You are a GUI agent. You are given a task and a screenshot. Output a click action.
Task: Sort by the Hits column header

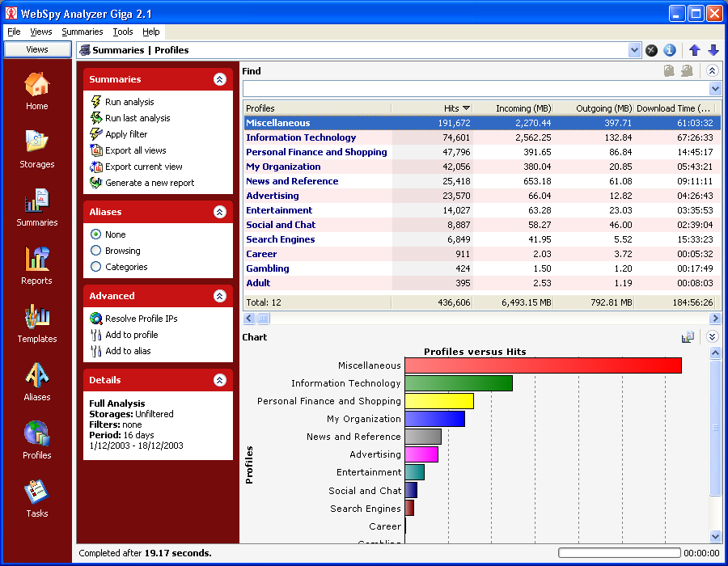click(432, 108)
